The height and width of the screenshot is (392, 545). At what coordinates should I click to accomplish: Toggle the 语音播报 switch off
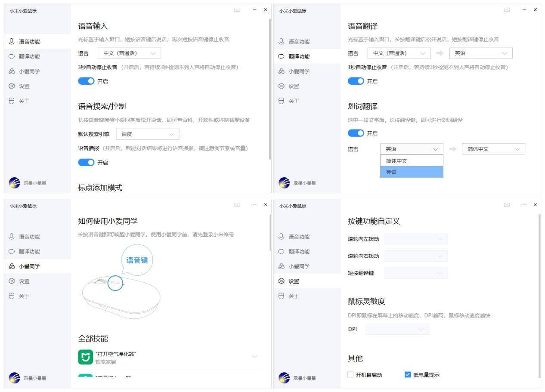(86, 162)
